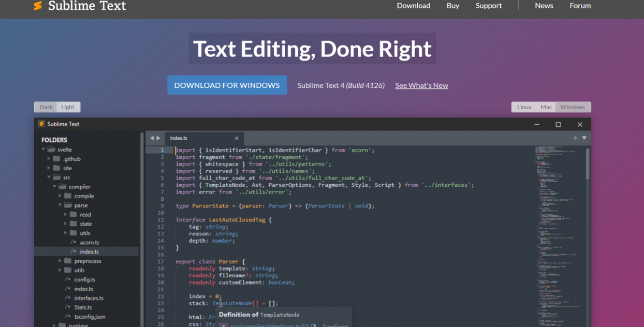This screenshot has width=644, height=327.
Task: Open the Buy nav item
Action: (453, 6)
